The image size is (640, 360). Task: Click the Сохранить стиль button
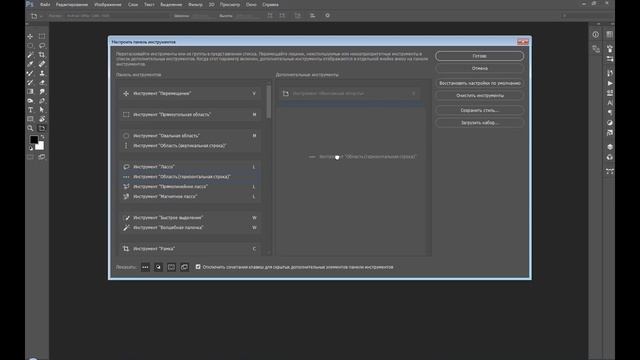pyautogui.click(x=479, y=110)
